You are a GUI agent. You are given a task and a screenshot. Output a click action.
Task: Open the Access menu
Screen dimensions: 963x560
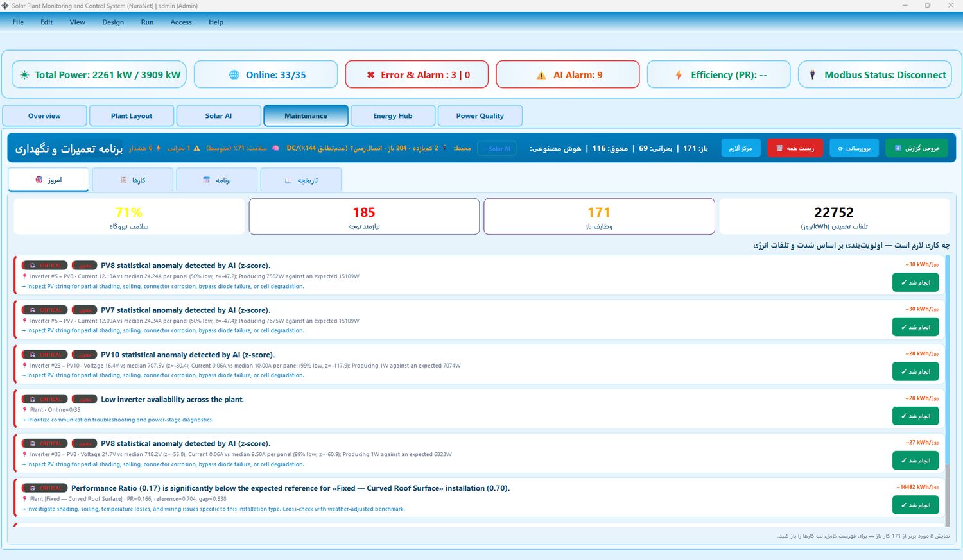(x=181, y=22)
